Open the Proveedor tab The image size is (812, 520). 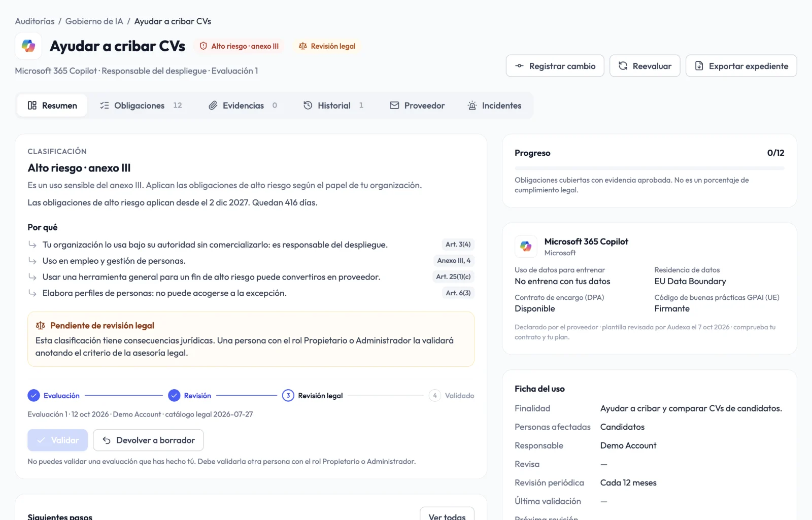point(417,106)
